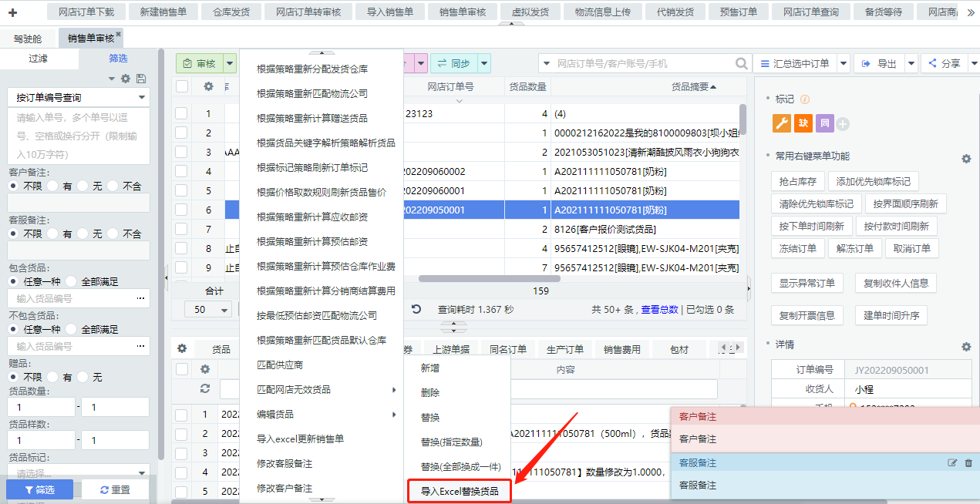The image size is (980, 504).
Task: Tick the checkbox for order row 4
Action: click(x=181, y=171)
